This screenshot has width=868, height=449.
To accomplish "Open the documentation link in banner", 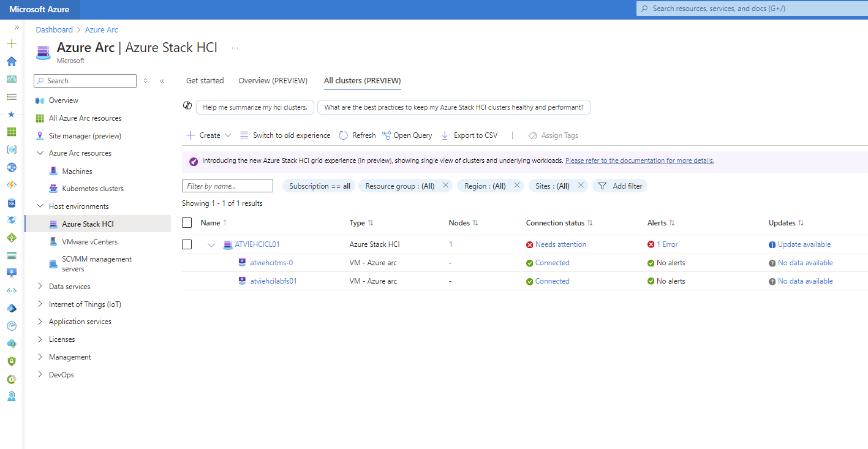I will tap(640, 161).
